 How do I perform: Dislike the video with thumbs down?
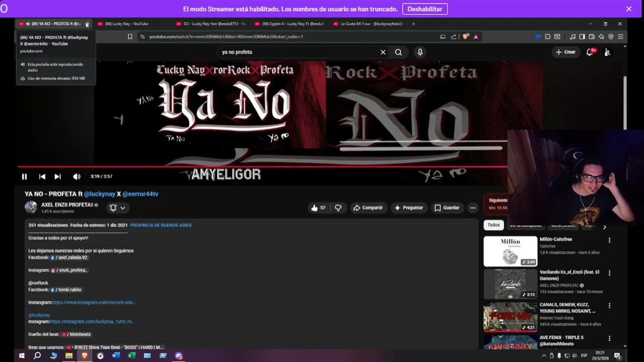pyautogui.click(x=338, y=208)
